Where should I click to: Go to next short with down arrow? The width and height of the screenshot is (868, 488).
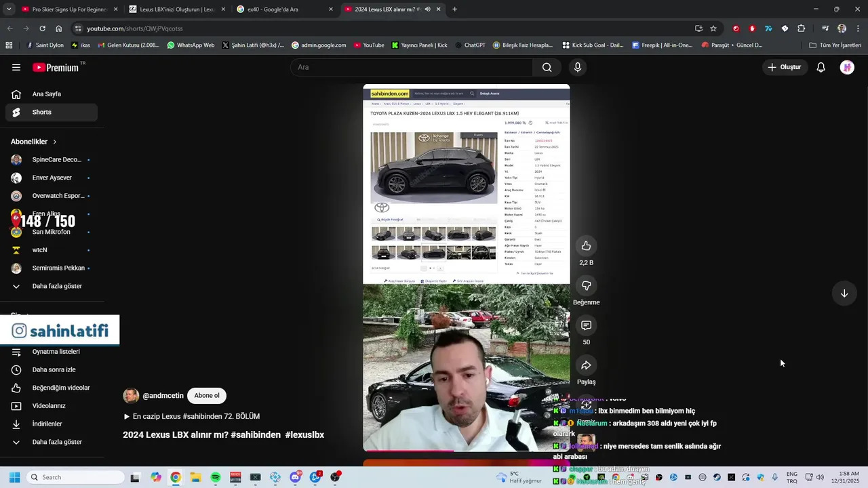(x=844, y=293)
